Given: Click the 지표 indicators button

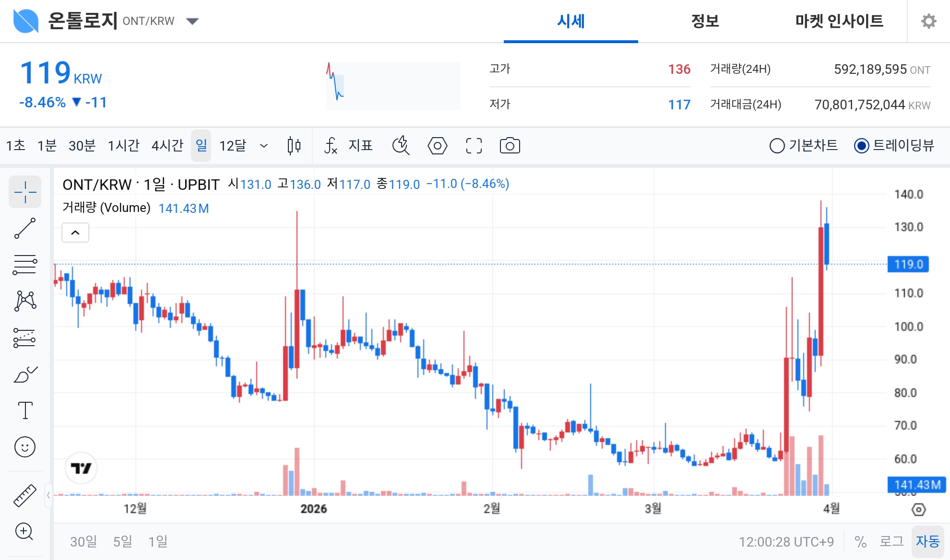Looking at the screenshot, I should (349, 145).
